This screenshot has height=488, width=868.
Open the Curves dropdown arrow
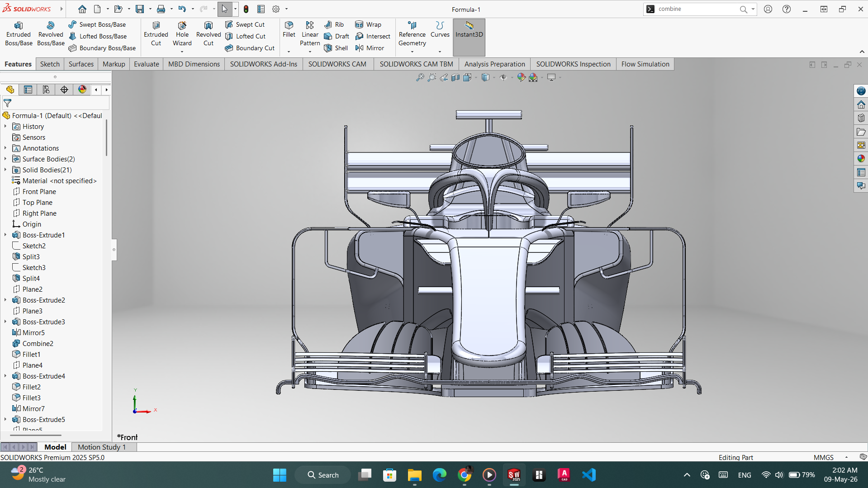pyautogui.click(x=440, y=52)
